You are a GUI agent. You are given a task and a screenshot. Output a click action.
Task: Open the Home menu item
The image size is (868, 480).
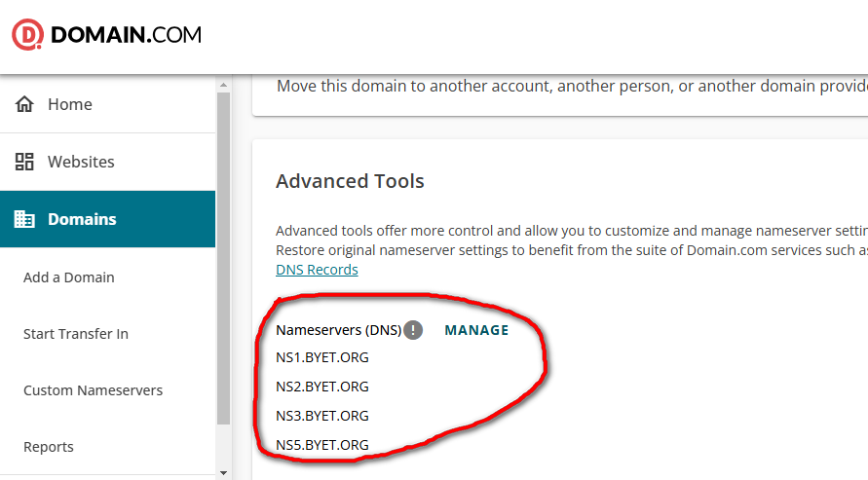[107, 104]
